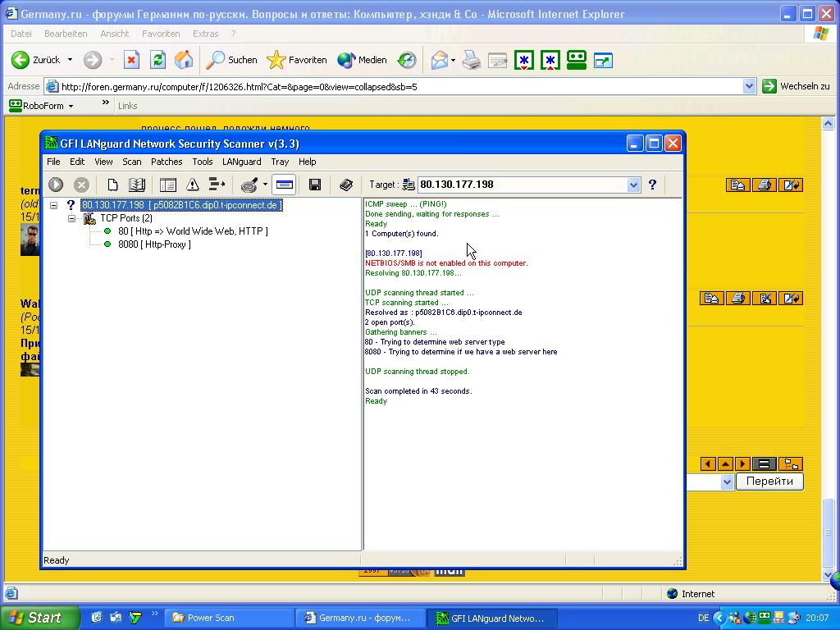Click the list view icon in LANguard toolbar

click(x=167, y=185)
